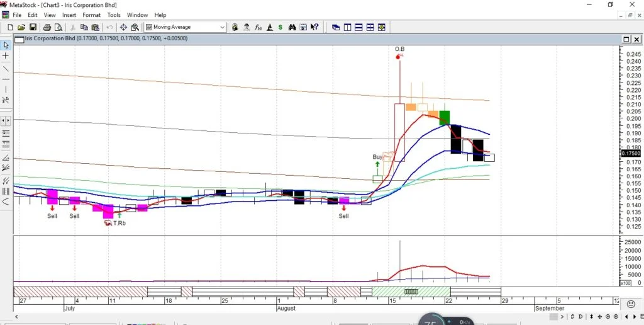Copy with the toolbar copy icon

(x=84, y=27)
